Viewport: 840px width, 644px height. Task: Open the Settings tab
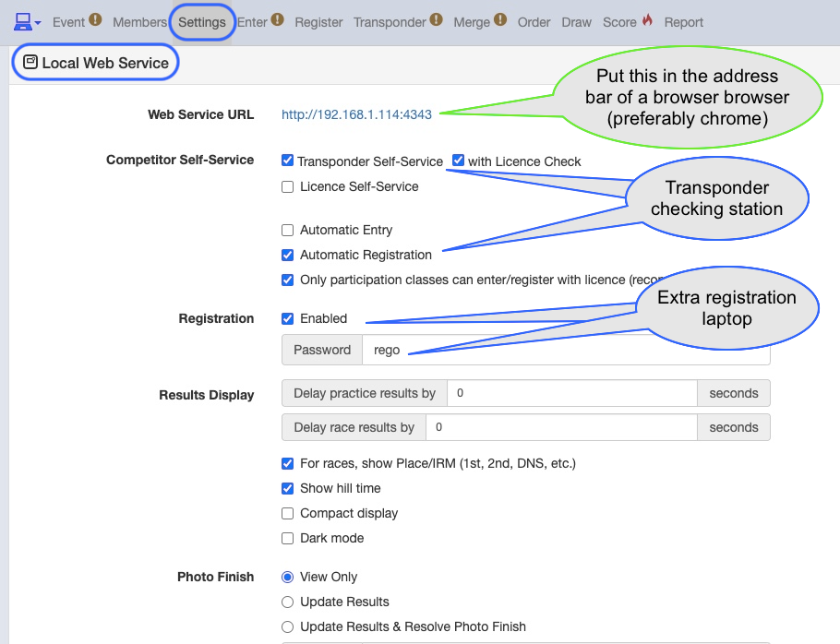pyautogui.click(x=202, y=22)
